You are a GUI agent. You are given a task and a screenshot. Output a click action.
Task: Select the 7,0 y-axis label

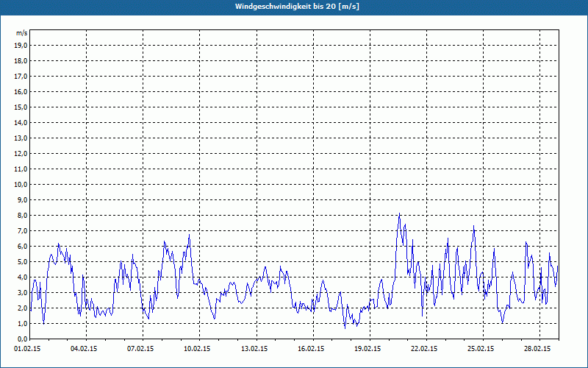coord(23,230)
